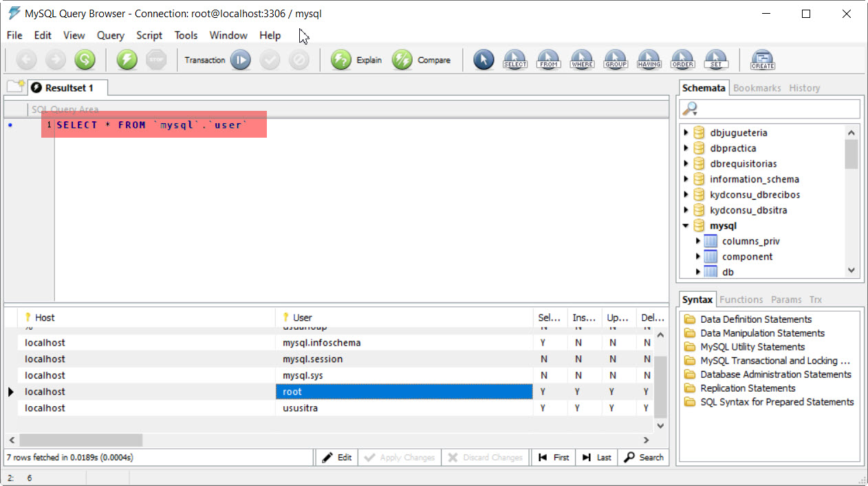Click the Apply Changes button
868x486 pixels.
pyautogui.click(x=400, y=457)
